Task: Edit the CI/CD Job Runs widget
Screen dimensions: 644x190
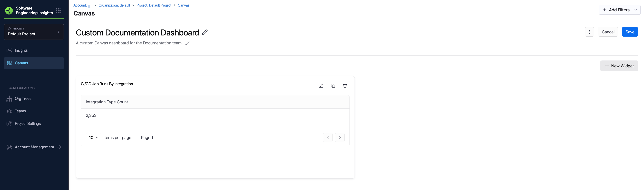Action: (x=321, y=86)
